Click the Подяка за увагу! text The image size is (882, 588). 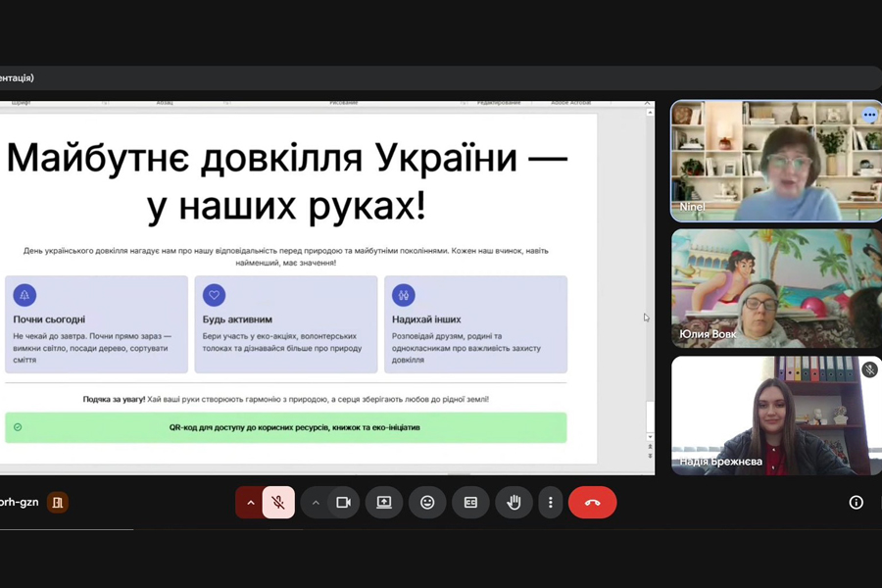[x=114, y=400]
